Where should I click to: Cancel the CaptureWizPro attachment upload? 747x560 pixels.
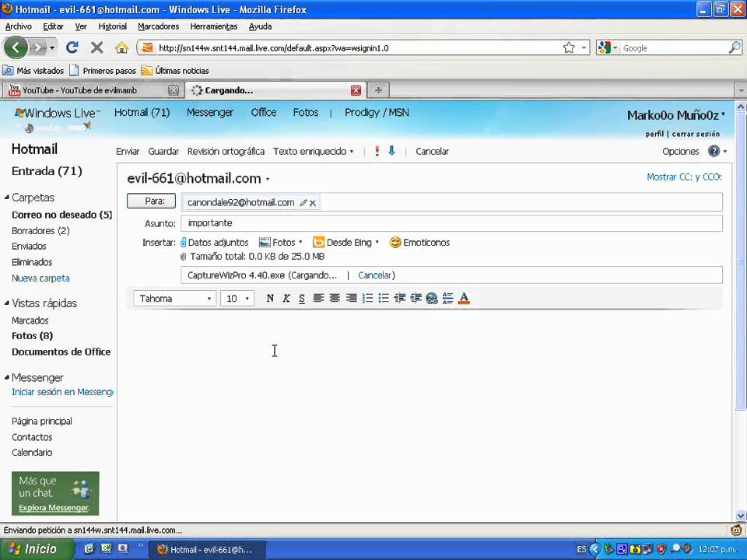(376, 275)
